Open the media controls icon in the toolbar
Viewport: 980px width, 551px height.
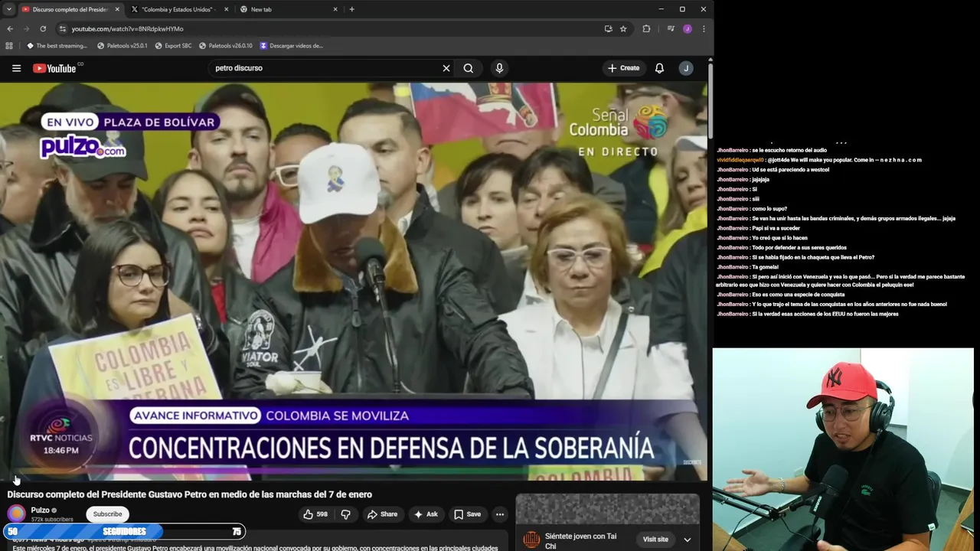point(671,29)
